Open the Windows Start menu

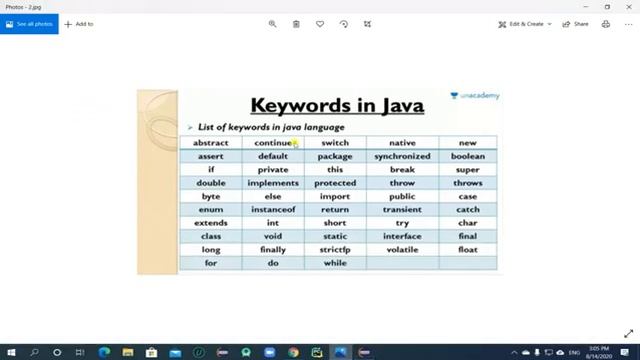coord(11,352)
